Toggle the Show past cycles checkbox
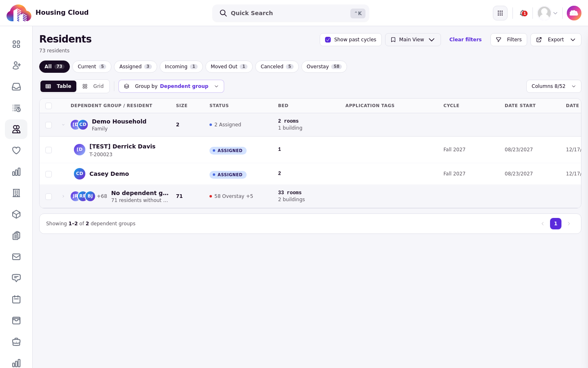The width and height of the screenshot is (588, 368). [x=328, y=40]
